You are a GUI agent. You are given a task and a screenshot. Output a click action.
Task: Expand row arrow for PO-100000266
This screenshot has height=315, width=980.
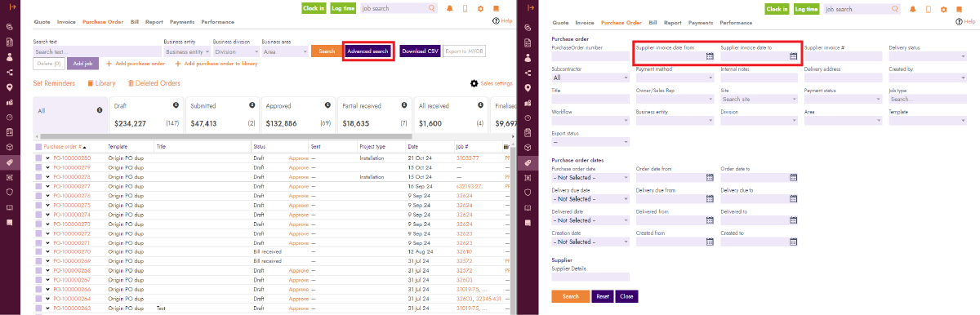pyautogui.click(x=47, y=290)
